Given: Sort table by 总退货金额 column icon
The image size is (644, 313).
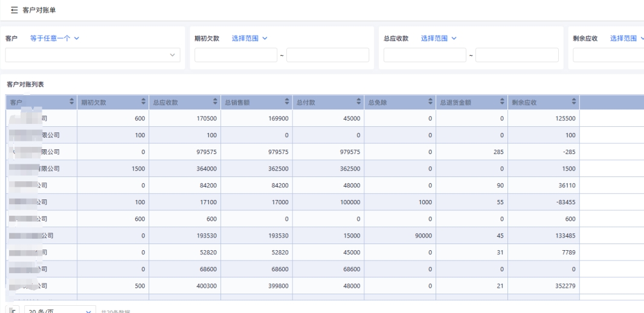Looking at the screenshot, I should tap(502, 102).
